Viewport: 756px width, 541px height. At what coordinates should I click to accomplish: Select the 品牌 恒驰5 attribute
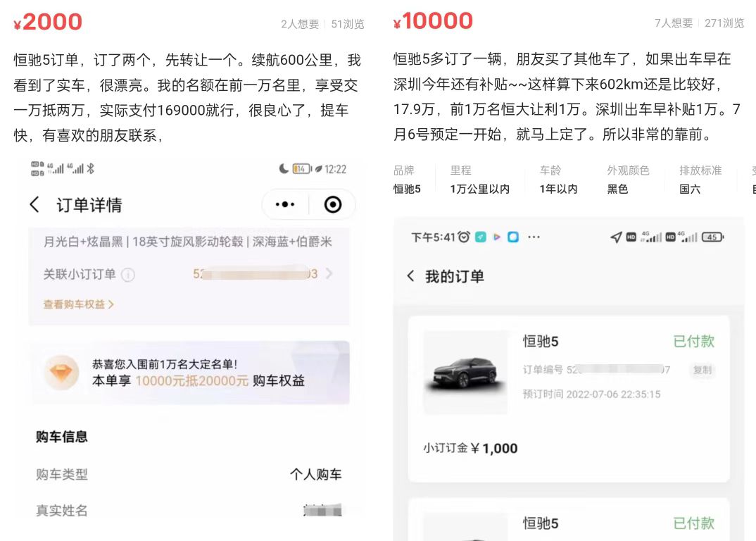[x=407, y=180]
